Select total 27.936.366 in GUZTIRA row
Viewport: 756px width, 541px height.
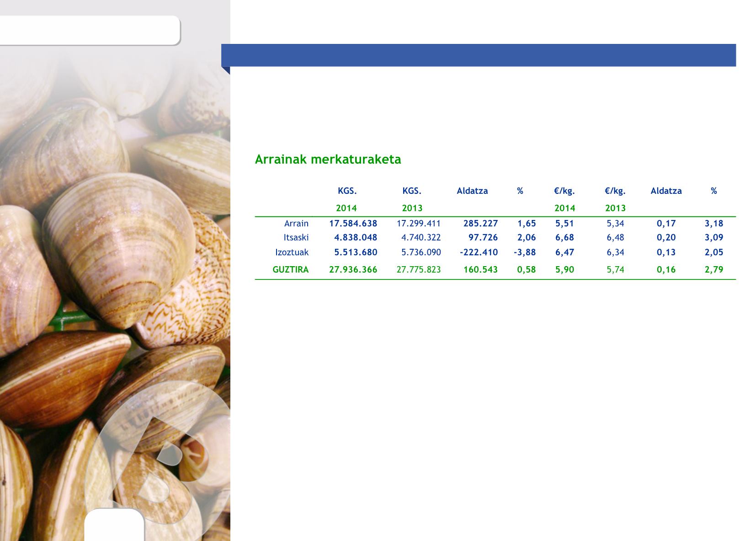tap(353, 269)
